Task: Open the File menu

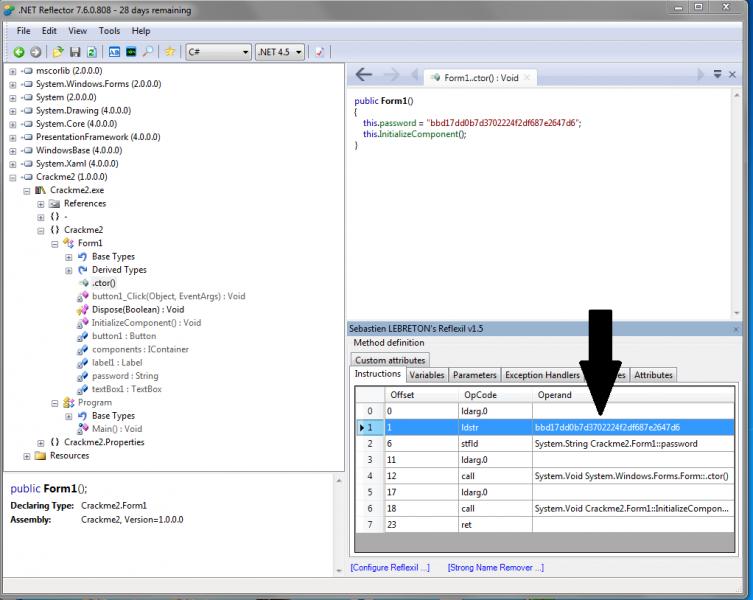Action: (23, 31)
